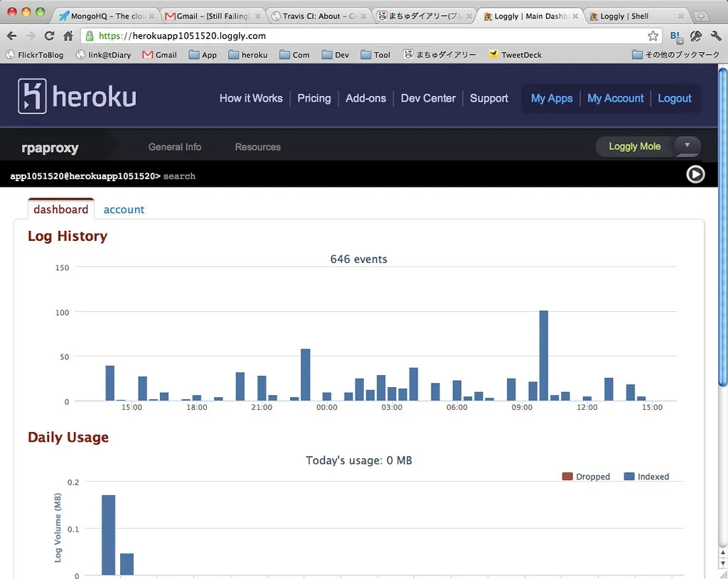728x579 pixels.
Task: Click the page vertical scrollbar thumb
Action: click(722, 227)
